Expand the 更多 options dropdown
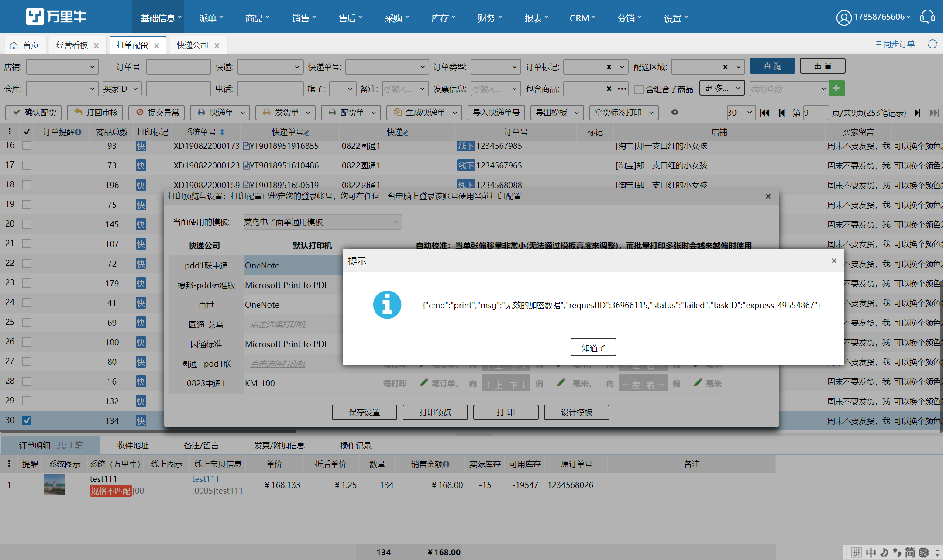Viewport: 943px width, 560px height. click(722, 88)
